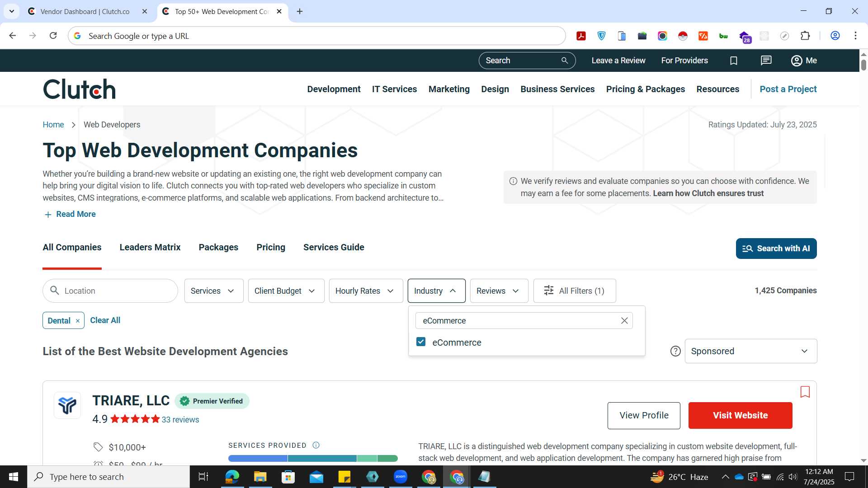Click the Search with AI button
The image size is (868, 488).
[x=776, y=249]
